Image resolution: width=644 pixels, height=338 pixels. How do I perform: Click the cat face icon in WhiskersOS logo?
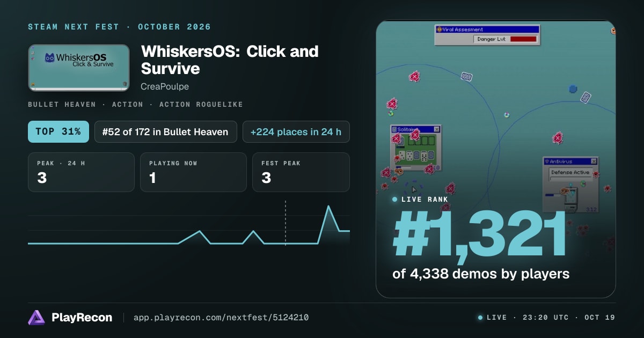[50, 57]
